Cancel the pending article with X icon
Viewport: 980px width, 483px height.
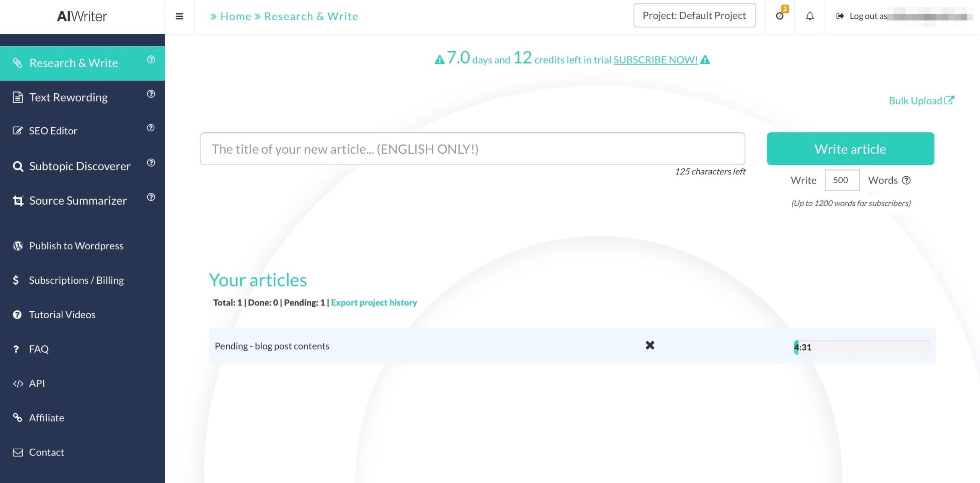650,345
